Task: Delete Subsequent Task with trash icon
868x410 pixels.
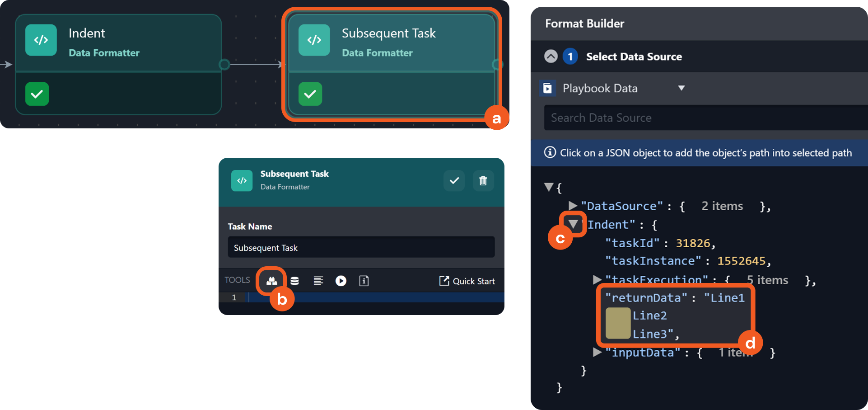Action: coord(483,181)
